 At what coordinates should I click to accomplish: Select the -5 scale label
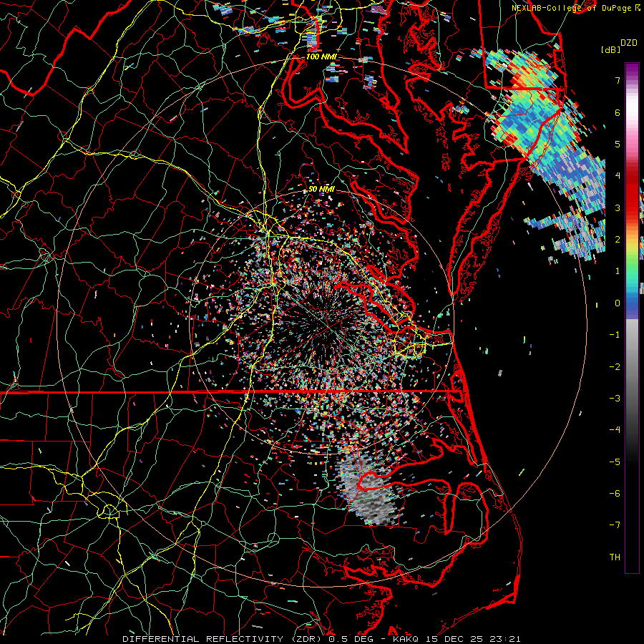(615, 462)
